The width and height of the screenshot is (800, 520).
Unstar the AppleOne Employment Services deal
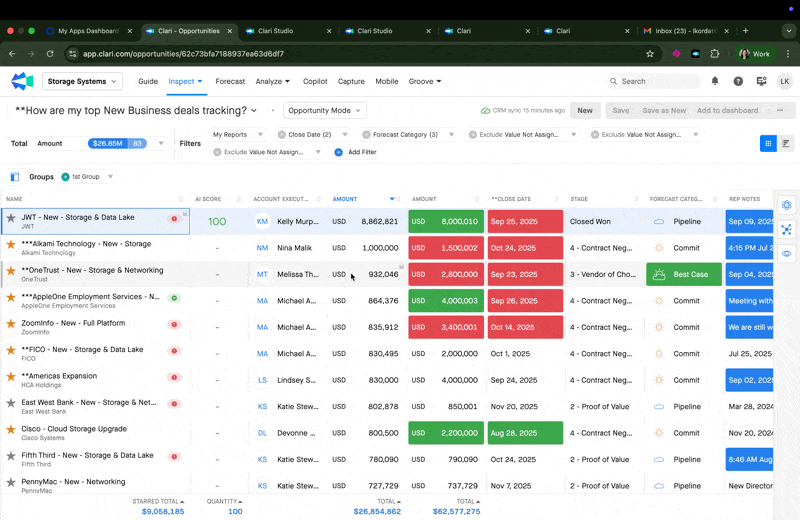click(x=11, y=297)
